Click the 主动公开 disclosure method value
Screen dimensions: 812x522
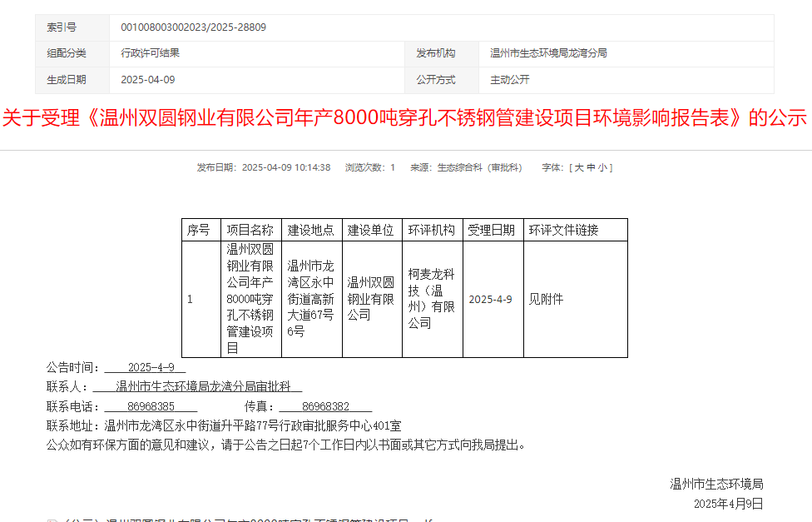(510, 80)
